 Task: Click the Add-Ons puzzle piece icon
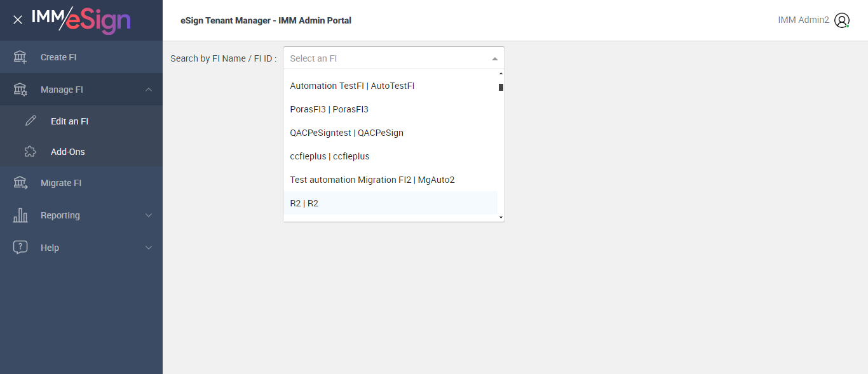(31, 152)
